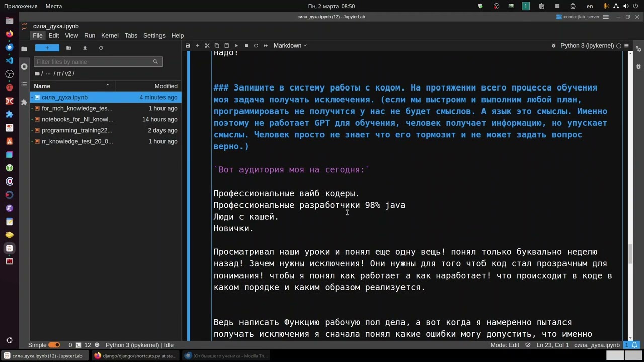Open the File menu
Screen dimensions: 644x362
[x=38, y=35]
